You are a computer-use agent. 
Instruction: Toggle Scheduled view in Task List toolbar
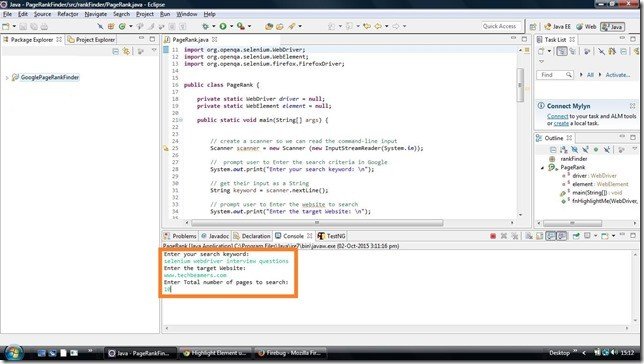[572, 51]
